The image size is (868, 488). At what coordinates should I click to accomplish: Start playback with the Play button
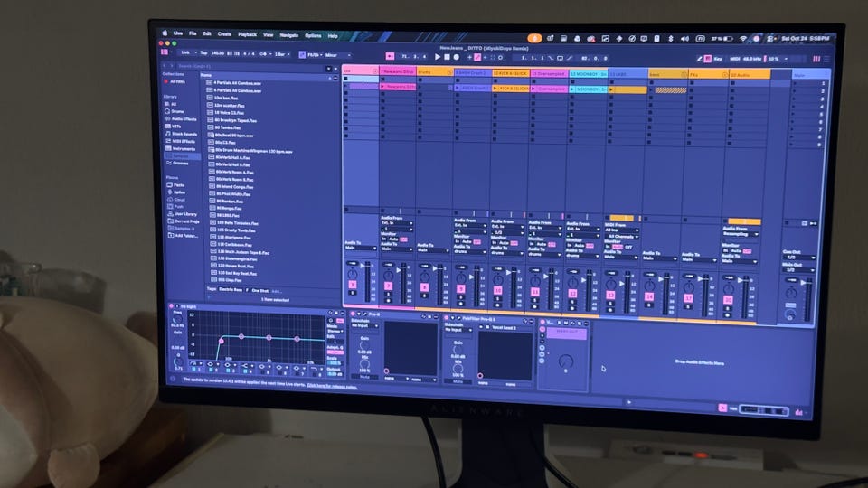[x=438, y=57]
